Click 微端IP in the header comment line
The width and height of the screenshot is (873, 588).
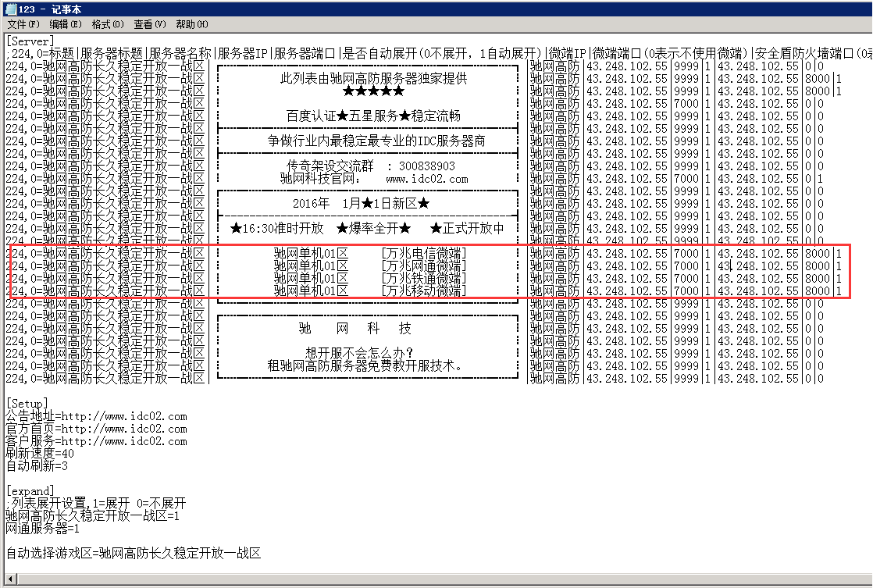point(568,53)
